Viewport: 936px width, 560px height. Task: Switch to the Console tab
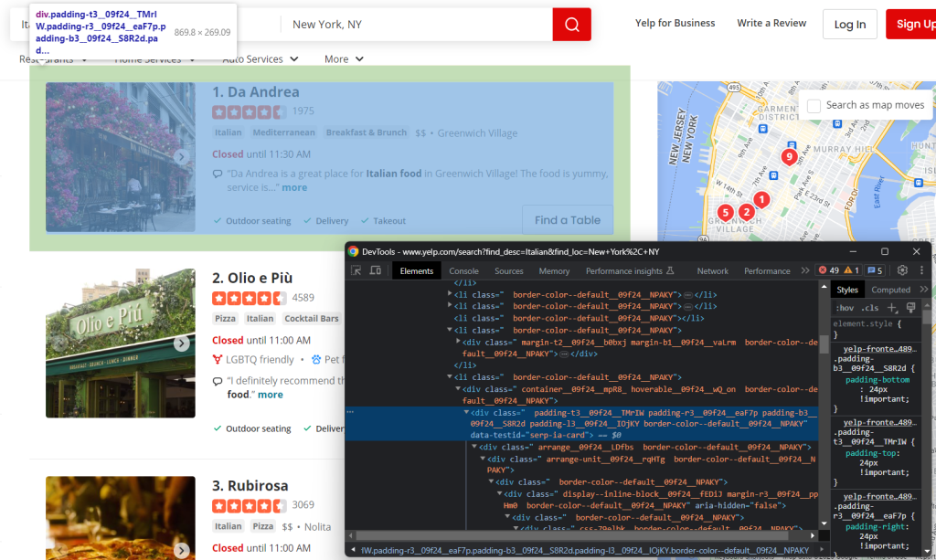point(463,270)
